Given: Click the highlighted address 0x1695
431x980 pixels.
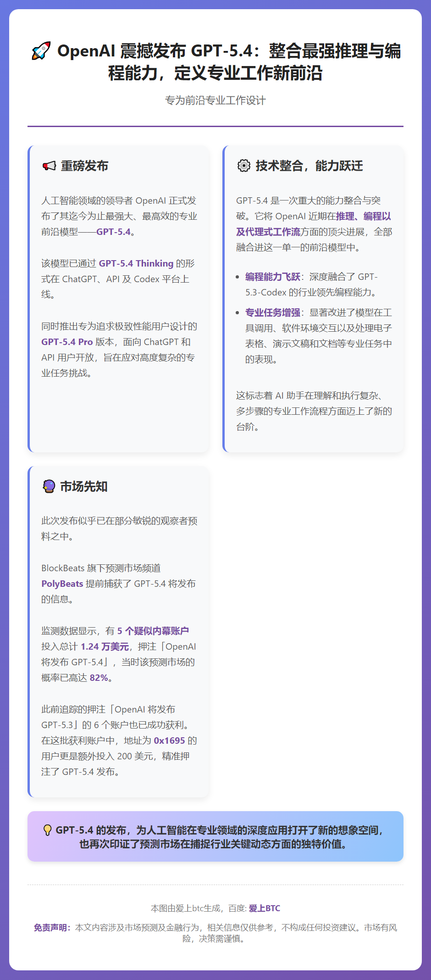Looking at the screenshot, I should 169,741.
